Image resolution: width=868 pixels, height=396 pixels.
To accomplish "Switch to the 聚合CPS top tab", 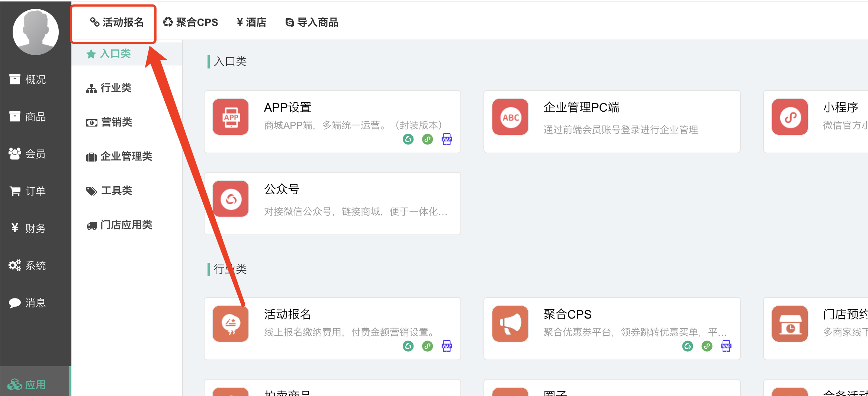I will 190,22.
